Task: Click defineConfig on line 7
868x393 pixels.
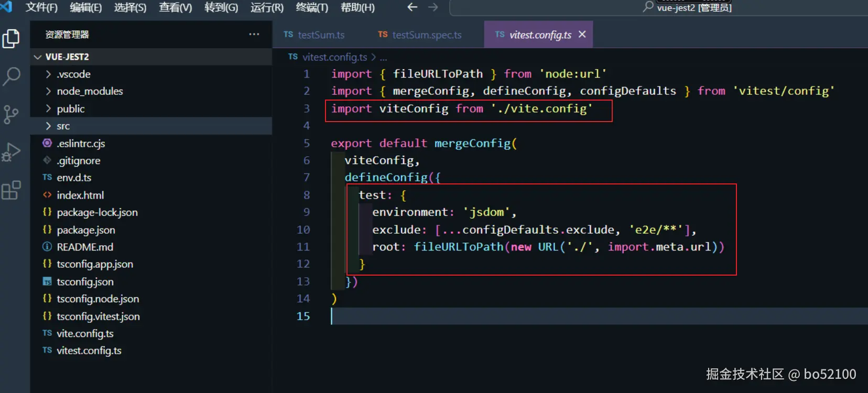Action: click(x=386, y=178)
